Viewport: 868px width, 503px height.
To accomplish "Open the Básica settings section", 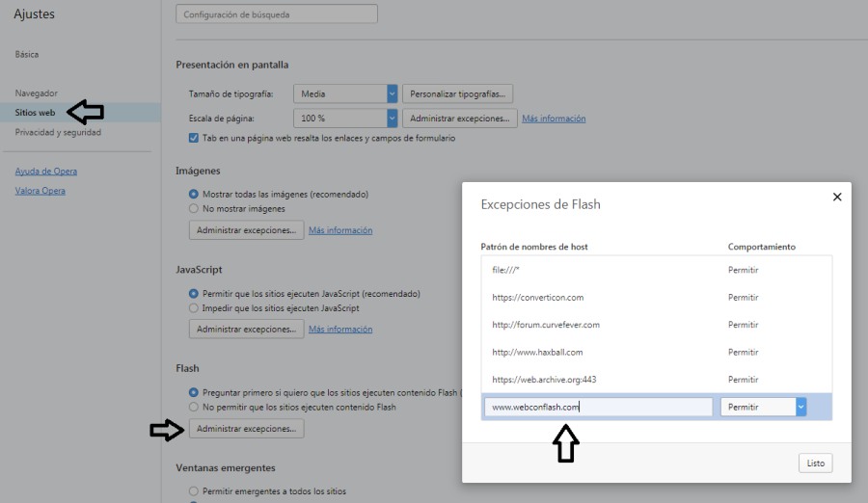I will point(27,54).
